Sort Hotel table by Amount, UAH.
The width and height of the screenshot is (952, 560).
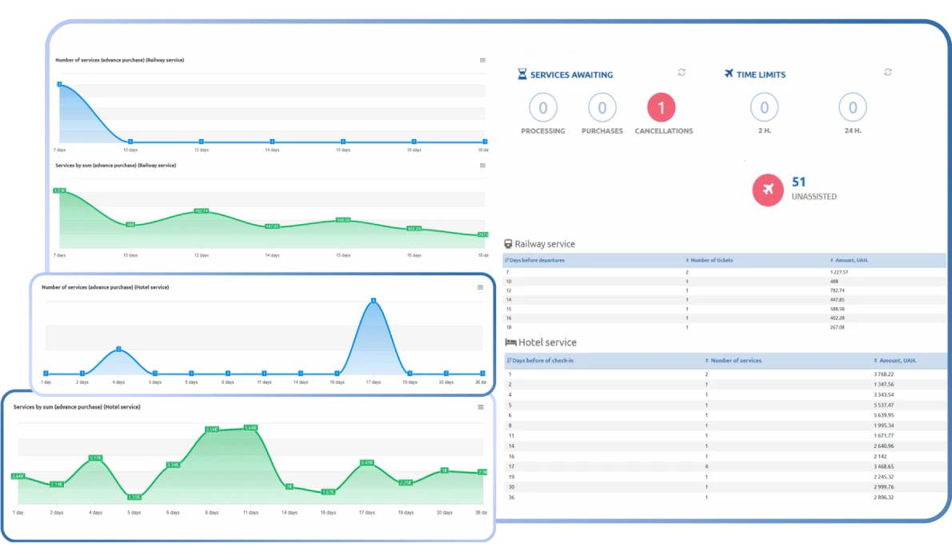tap(896, 361)
